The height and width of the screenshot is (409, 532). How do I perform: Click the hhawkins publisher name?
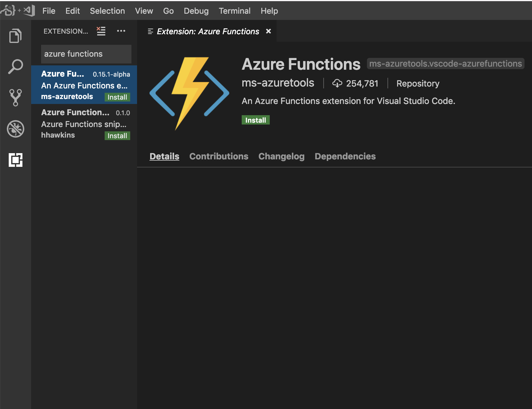58,135
